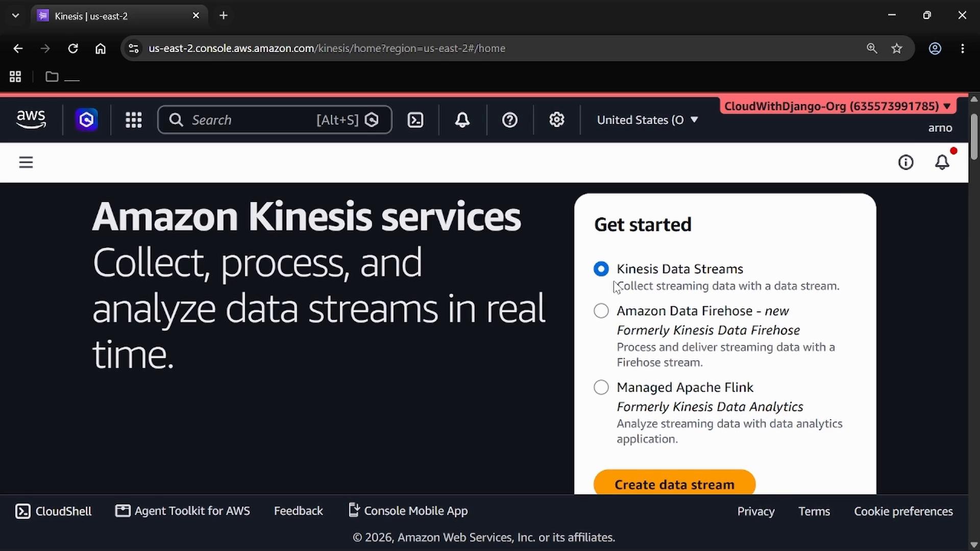View site information icon in address bar
The width and height of the screenshot is (980, 551).
[134, 48]
